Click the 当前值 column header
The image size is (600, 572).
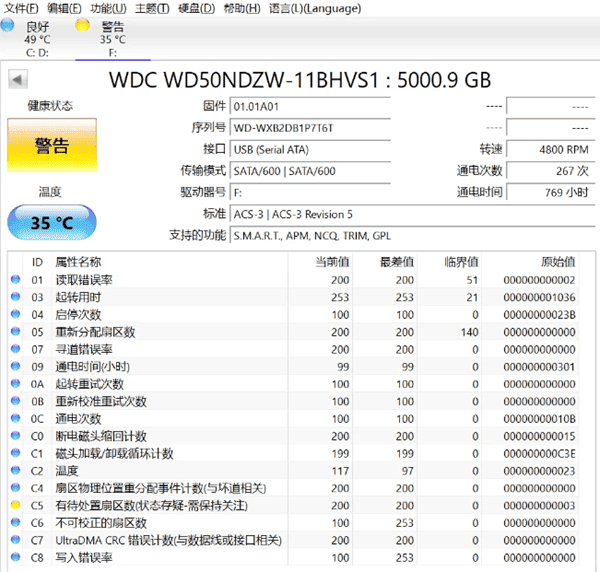click(332, 262)
